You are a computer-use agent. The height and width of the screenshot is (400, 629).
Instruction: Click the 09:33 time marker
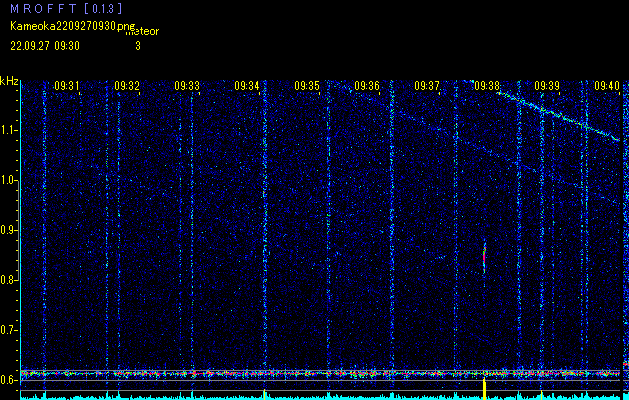click(187, 86)
